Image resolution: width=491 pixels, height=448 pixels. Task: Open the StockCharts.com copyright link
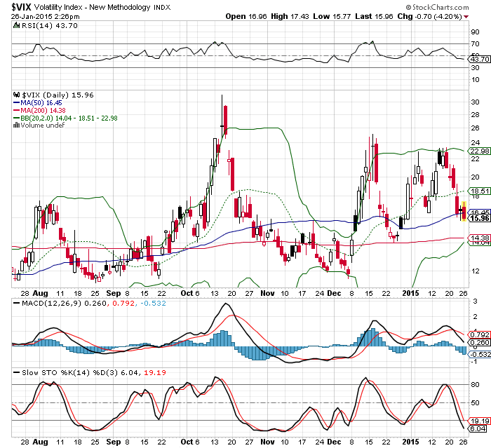coord(437,7)
